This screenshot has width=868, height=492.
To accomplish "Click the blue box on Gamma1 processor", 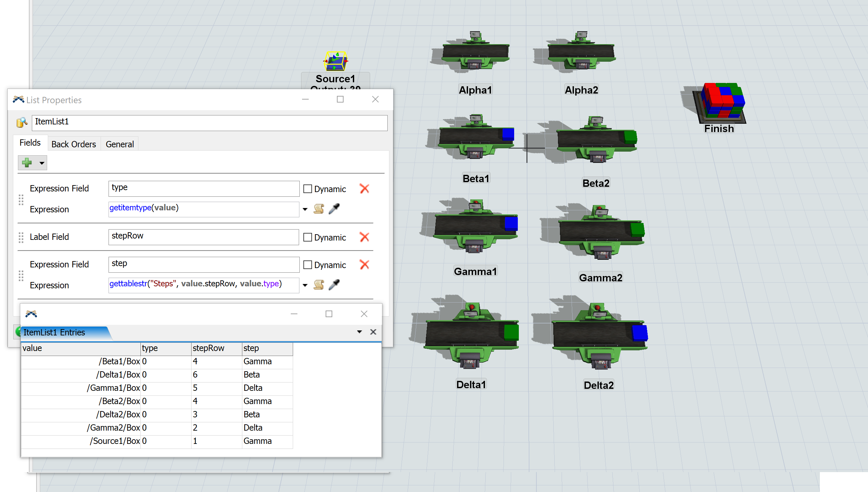I will [x=511, y=223].
